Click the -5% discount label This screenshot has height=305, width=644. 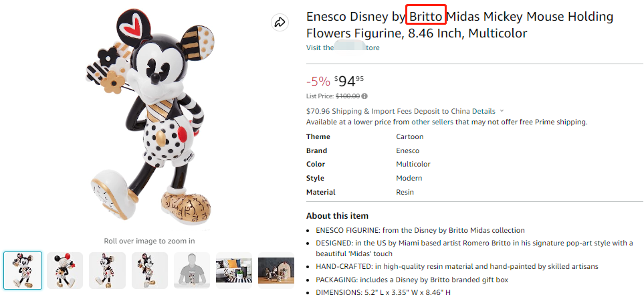pyautogui.click(x=318, y=82)
